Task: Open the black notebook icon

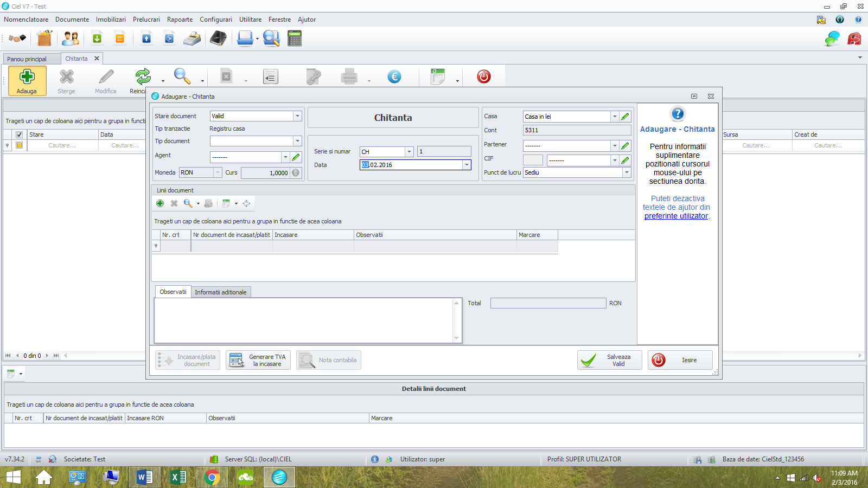Action: [x=218, y=38]
